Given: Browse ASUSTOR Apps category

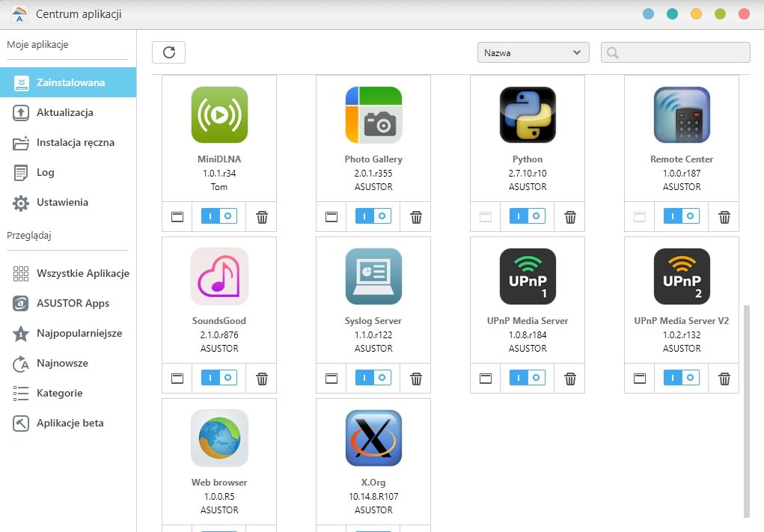Looking at the screenshot, I should point(68,303).
